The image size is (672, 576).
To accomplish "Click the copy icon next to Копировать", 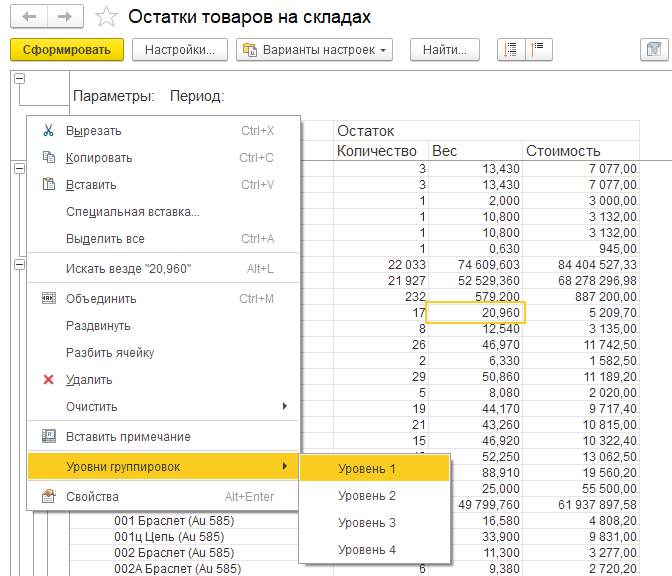I will click(48, 157).
